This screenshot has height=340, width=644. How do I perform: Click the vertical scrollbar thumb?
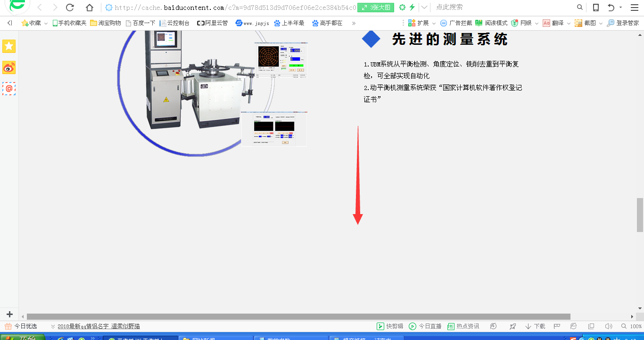tap(640, 215)
